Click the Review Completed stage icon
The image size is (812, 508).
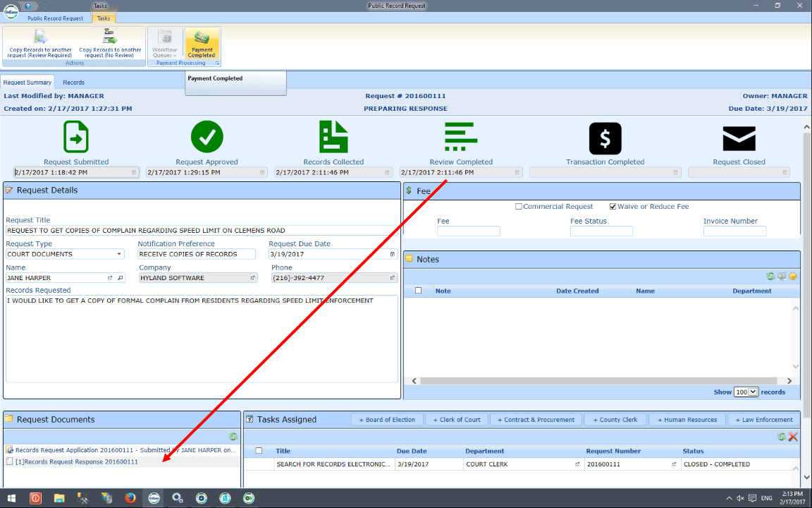click(x=461, y=137)
